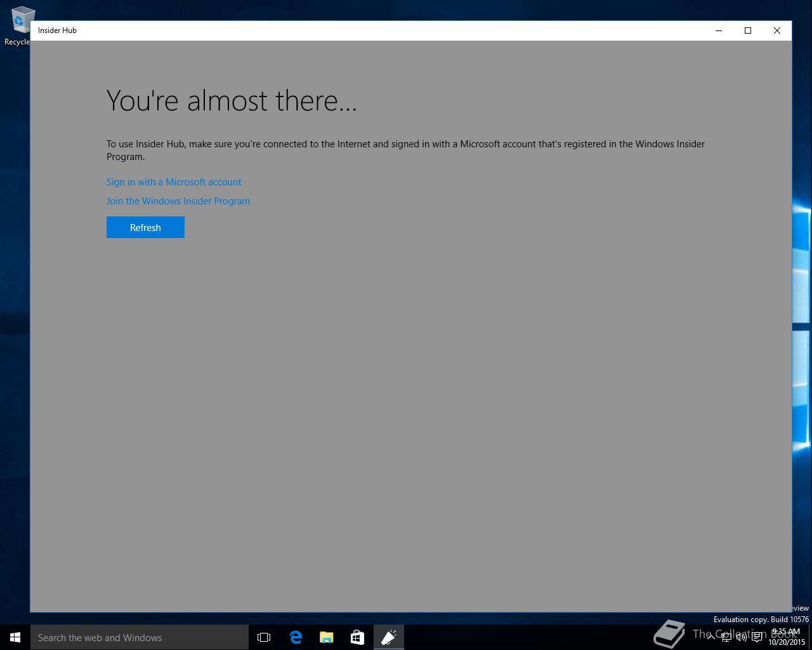
Task: Open Join the Windows Insider Program link
Action: 178,201
